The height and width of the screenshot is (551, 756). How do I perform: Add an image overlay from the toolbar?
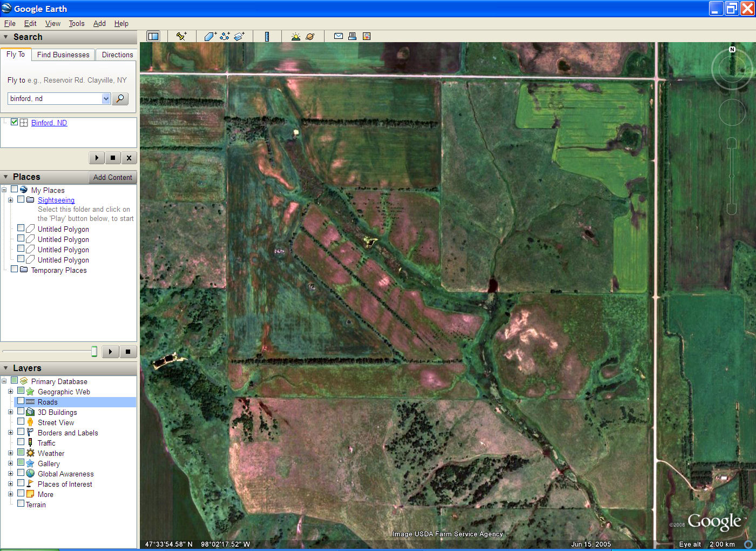tap(239, 36)
